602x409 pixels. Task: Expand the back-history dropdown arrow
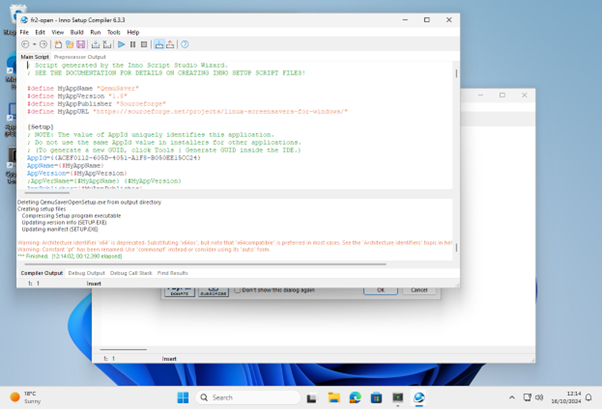point(35,44)
